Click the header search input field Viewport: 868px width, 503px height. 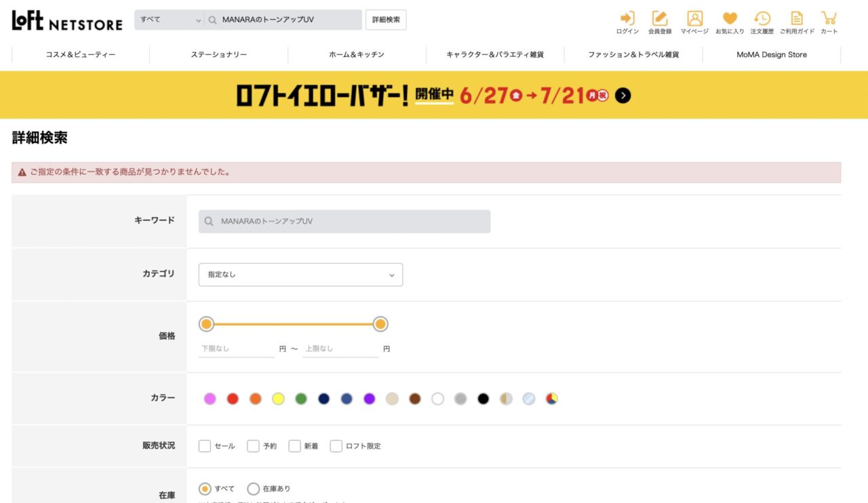[x=283, y=20]
